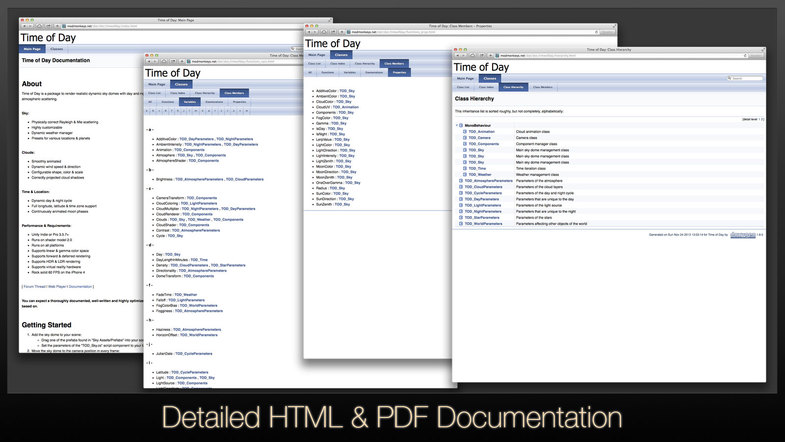Viewport: 785px width, 442px height.
Task: Open TOD_CloudParameters link in hierarchy
Action: (484, 187)
